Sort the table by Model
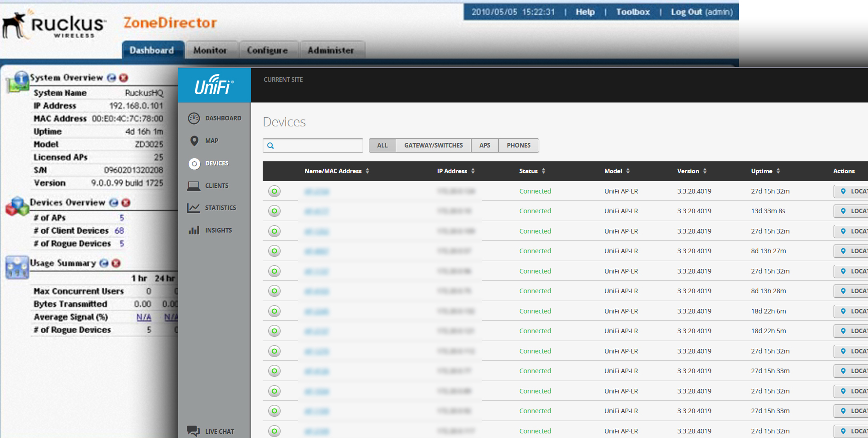Screen dimensions: 868x438 tap(617, 171)
